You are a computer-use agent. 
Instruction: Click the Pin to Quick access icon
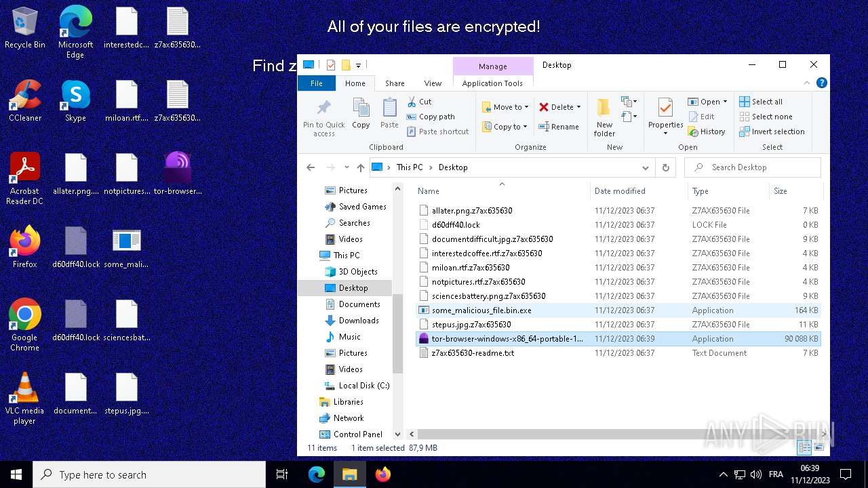[323, 118]
